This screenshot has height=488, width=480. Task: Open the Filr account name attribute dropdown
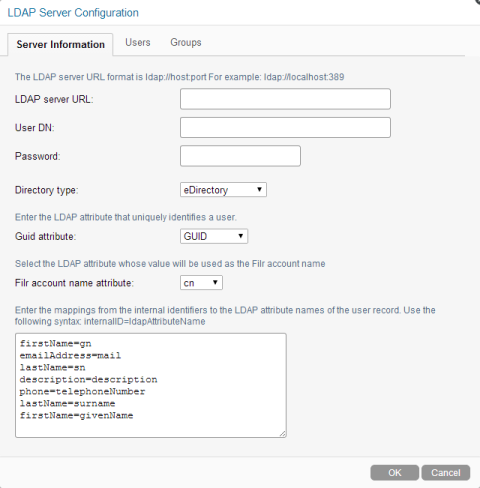pos(201,283)
